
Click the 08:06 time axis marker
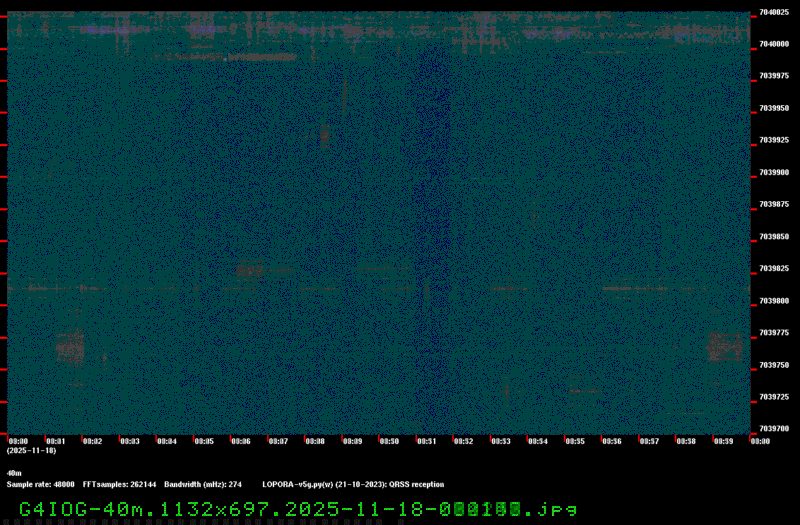pyautogui.click(x=240, y=441)
